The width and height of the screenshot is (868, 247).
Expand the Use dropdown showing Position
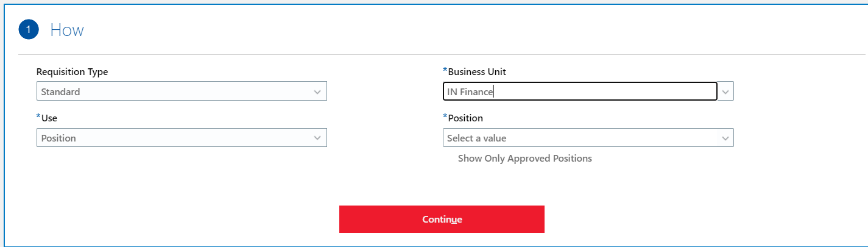click(x=182, y=138)
